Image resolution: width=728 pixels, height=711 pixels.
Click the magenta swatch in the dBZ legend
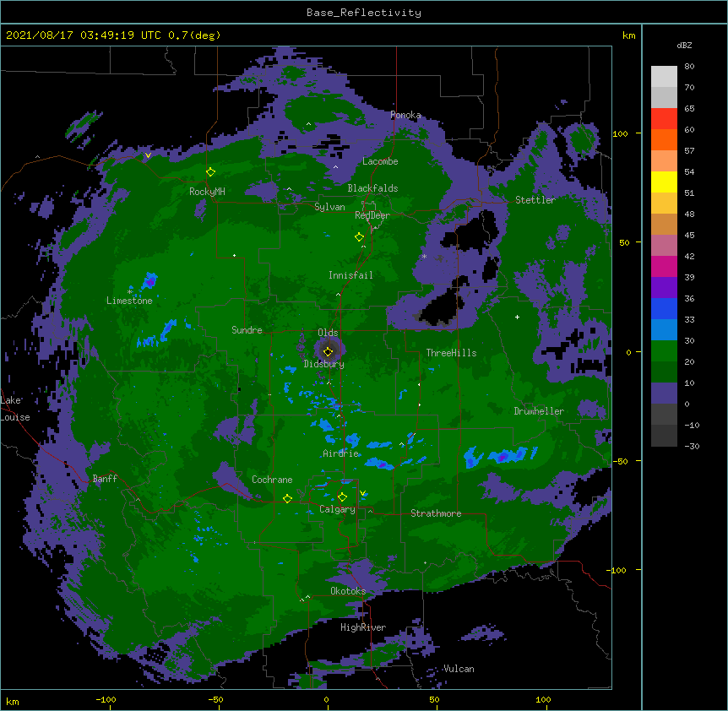click(664, 266)
